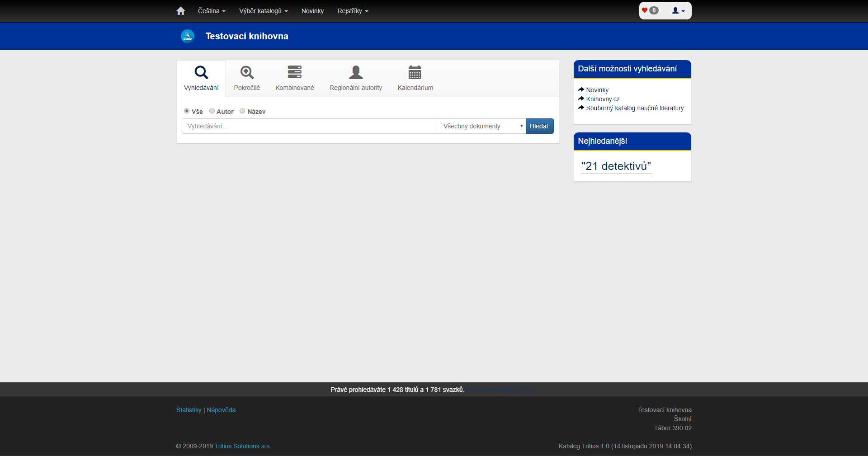Viewport: 868px width, 456px height.
Task: Open the Novinky link in sidebar
Action: tap(597, 90)
